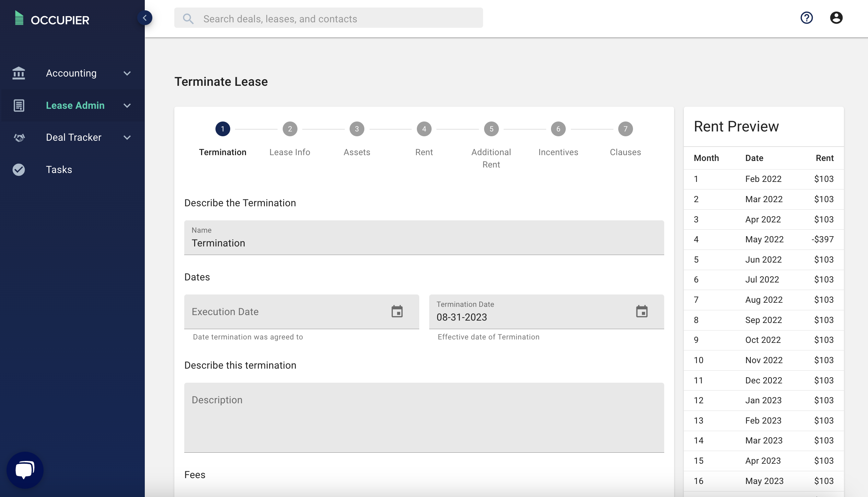The height and width of the screenshot is (497, 868).
Task: Click the Tasks checkmark icon
Action: click(x=19, y=170)
